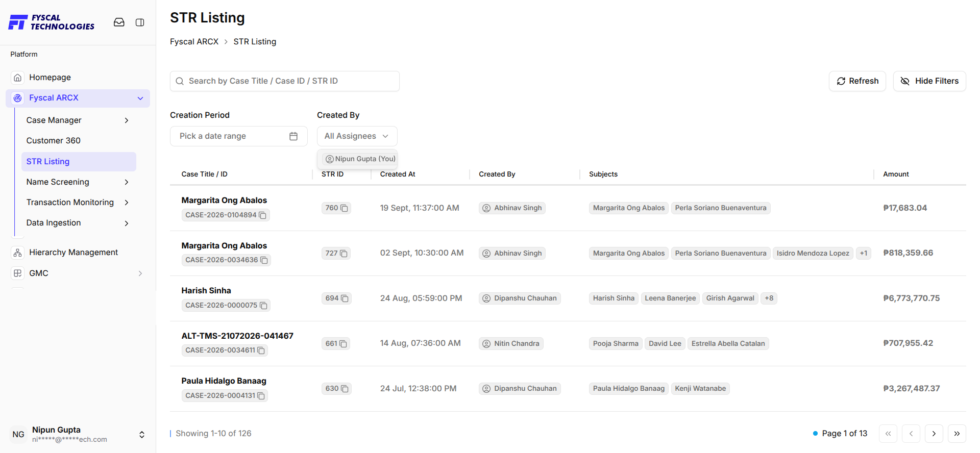Copy case ID CASE-2026-0000075

[x=264, y=306]
